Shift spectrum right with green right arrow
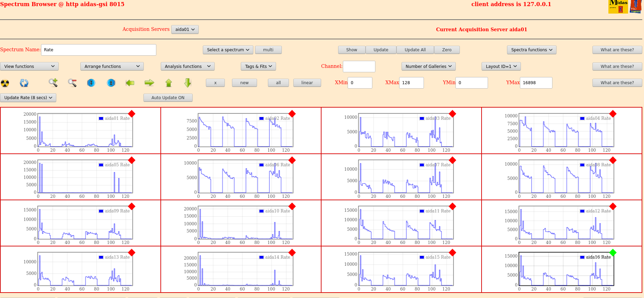The image size is (644, 298). point(150,83)
